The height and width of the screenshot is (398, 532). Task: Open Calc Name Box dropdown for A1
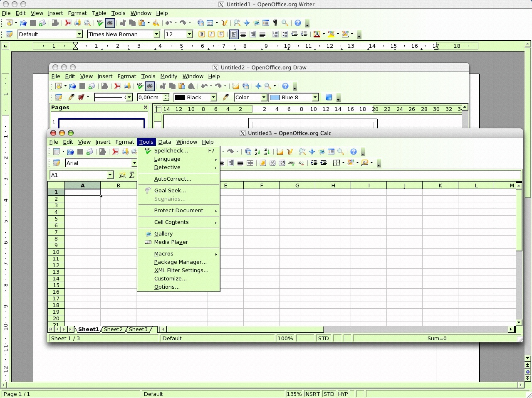click(x=110, y=175)
